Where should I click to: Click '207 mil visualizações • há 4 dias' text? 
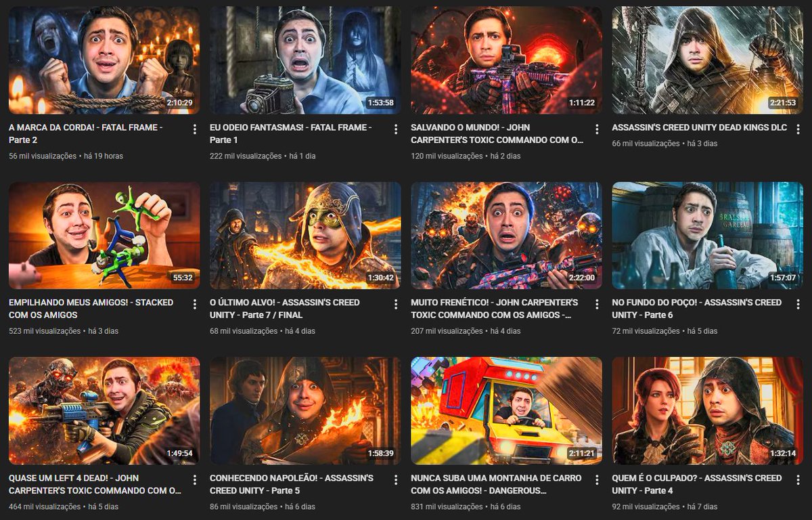point(466,331)
